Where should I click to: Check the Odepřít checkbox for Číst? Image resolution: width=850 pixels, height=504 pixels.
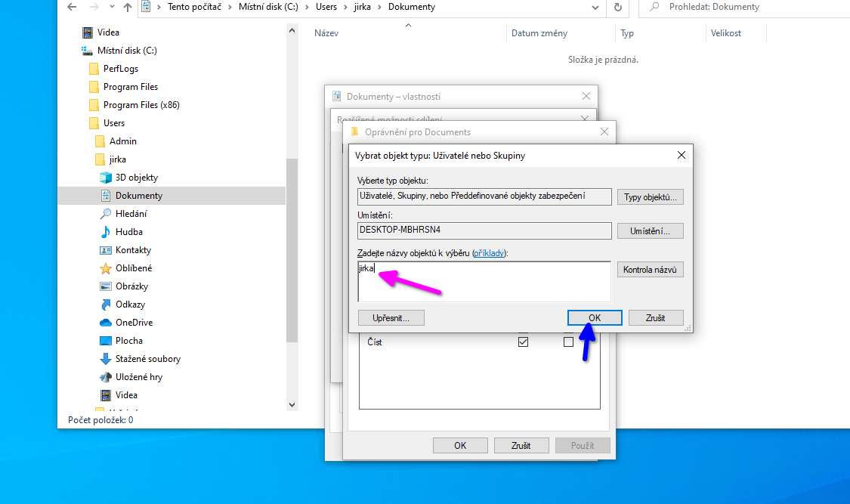coord(568,342)
